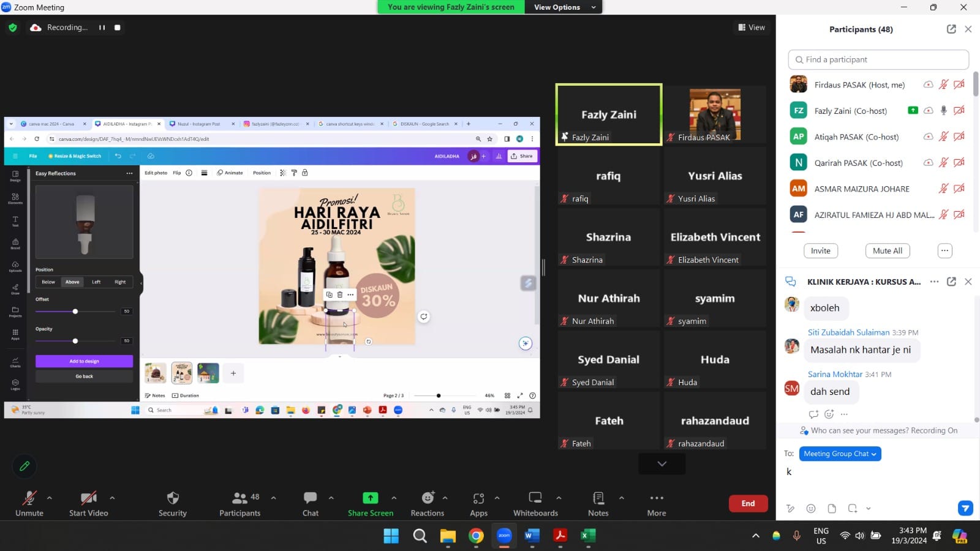Open the Meeting Group Chat recipient dropdown
Screen dimensions: 980x551
pyautogui.click(x=840, y=454)
